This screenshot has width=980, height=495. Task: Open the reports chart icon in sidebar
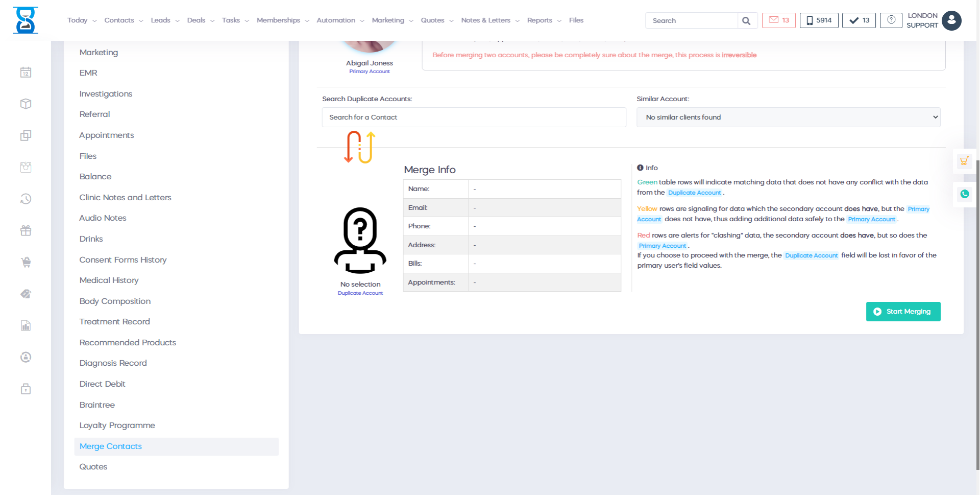26,325
